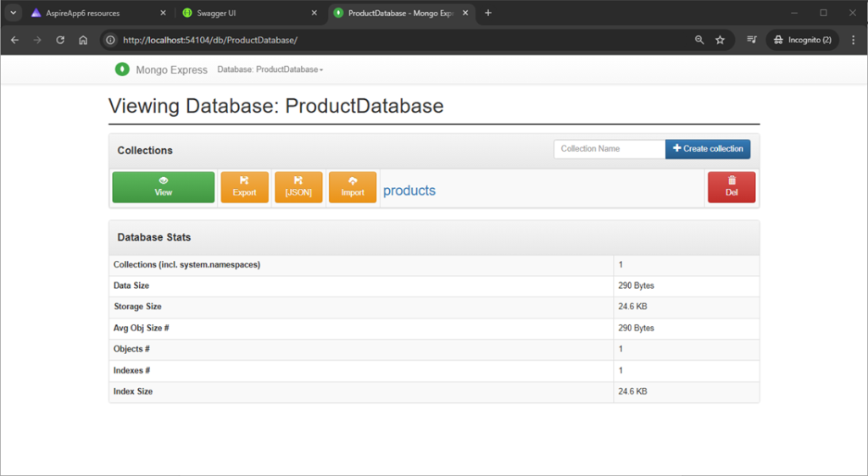Click the Index Size label
Image resolution: width=868 pixels, height=476 pixels.
pyautogui.click(x=133, y=390)
